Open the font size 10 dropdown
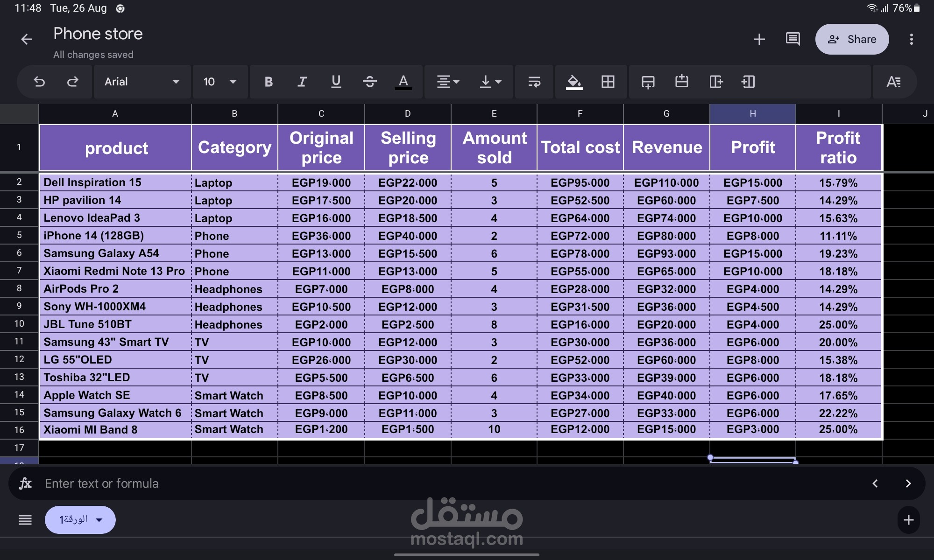Viewport: 934px width, 560px height. (x=219, y=82)
